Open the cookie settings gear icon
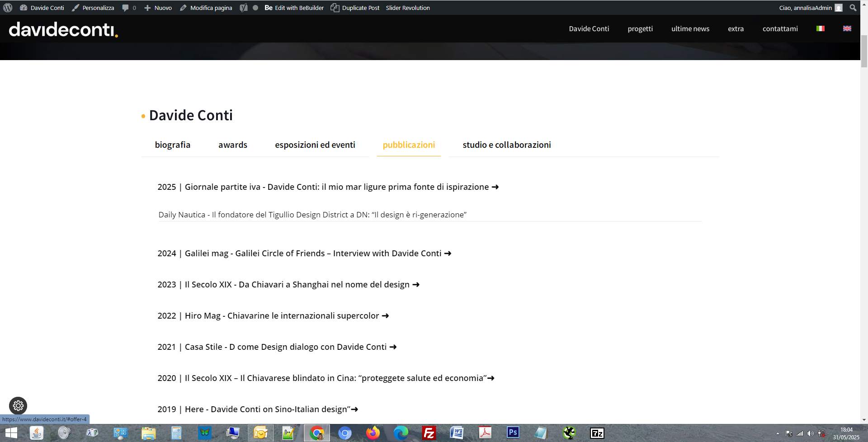 [x=18, y=405]
